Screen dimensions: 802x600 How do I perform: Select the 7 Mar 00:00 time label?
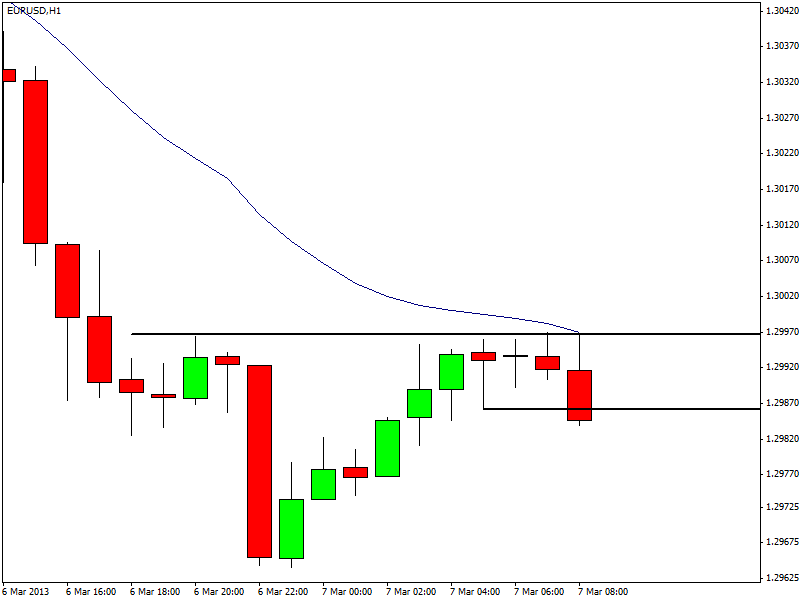(x=349, y=591)
